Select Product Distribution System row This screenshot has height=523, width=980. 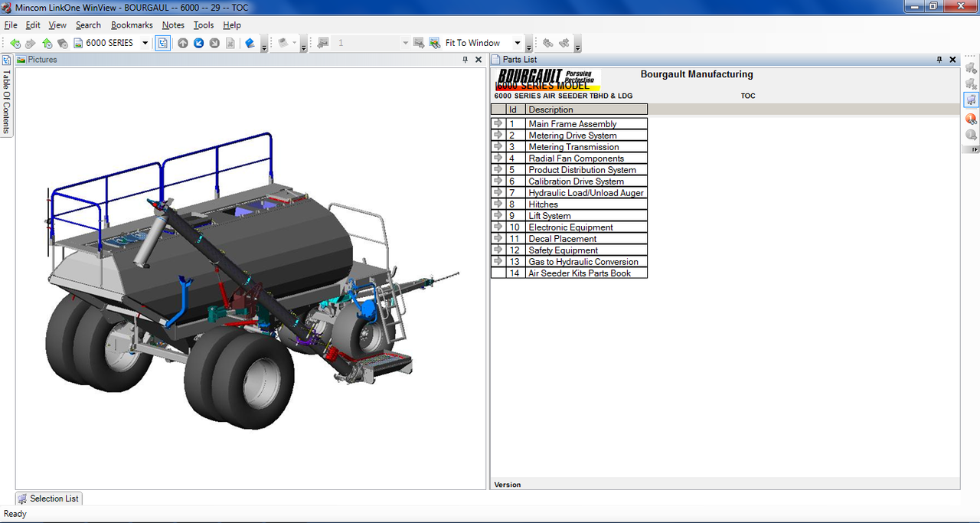pyautogui.click(x=569, y=169)
